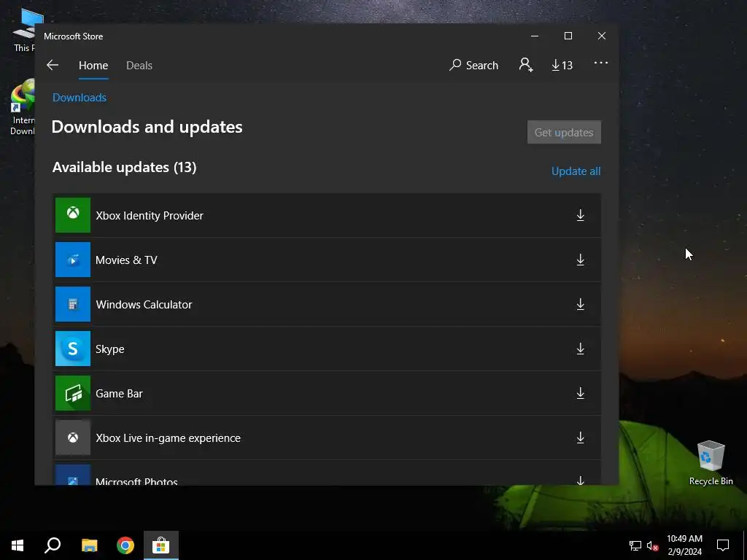Select the Xbox Live in-game experience text
Screen dimensions: 747x560
(x=169, y=438)
